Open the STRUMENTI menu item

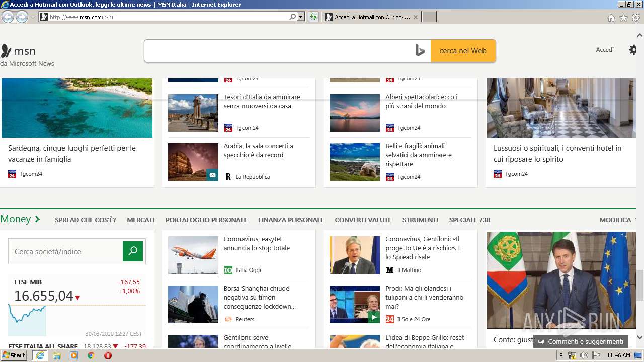[x=421, y=220]
